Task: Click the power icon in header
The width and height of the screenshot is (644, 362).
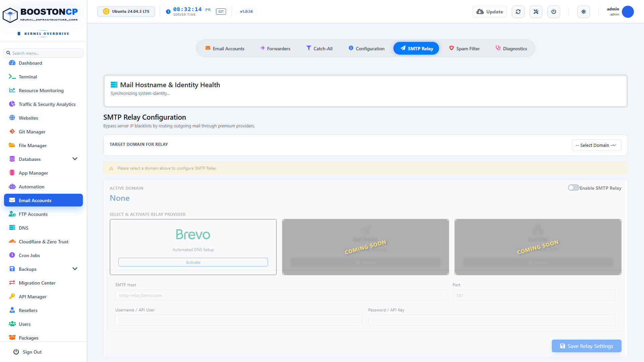Action: coord(554,12)
